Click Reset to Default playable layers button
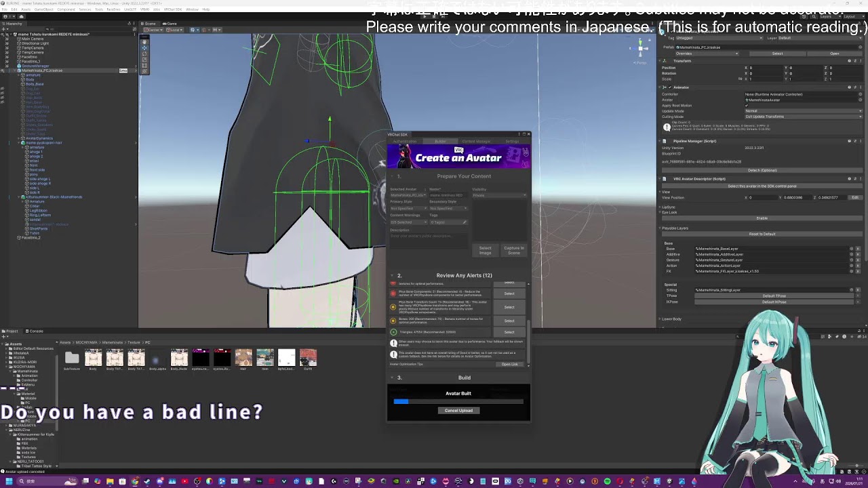868x488 pixels. [762, 234]
